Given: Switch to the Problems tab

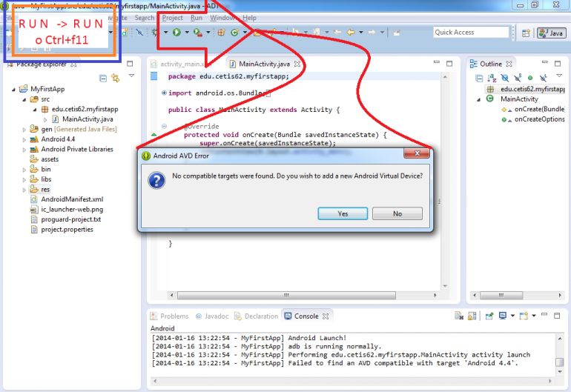Looking at the screenshot, I should click(170, 316).
